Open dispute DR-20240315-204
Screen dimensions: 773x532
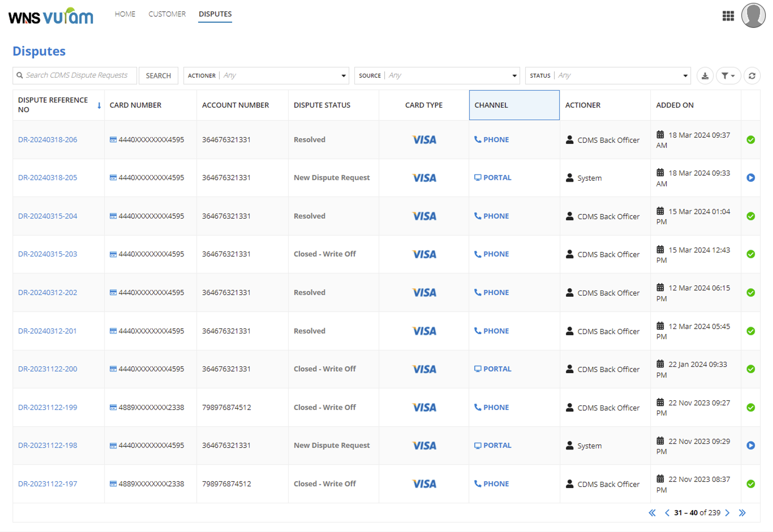[47, 216]
